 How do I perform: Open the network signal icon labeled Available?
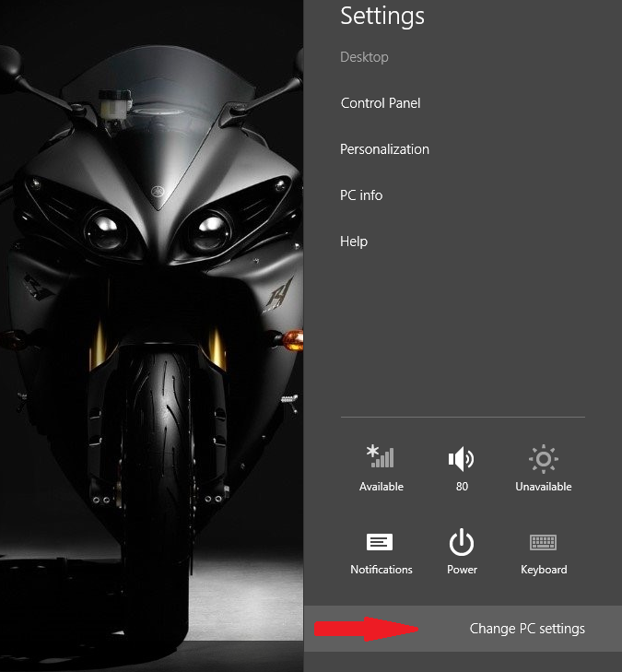tap(381, 457)
